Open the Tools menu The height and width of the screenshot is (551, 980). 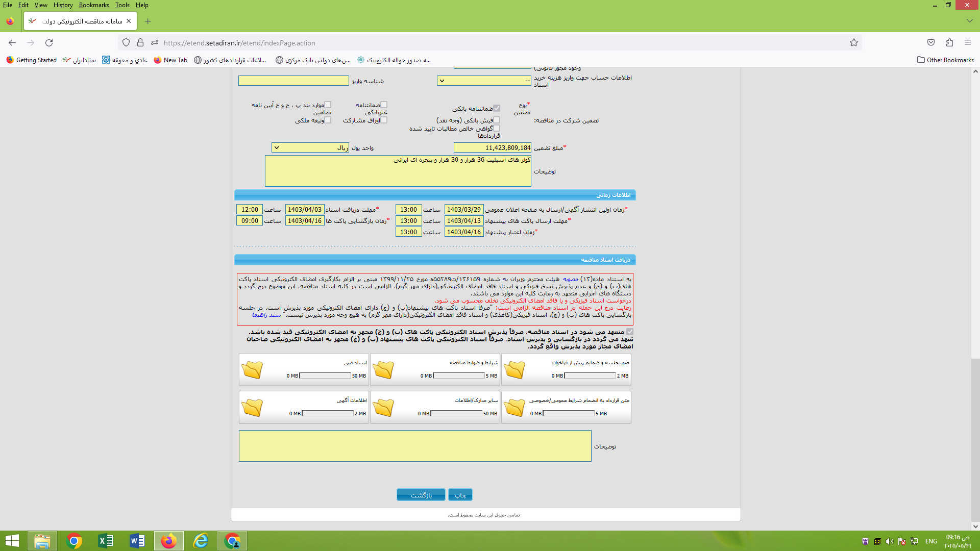(122, 5)
